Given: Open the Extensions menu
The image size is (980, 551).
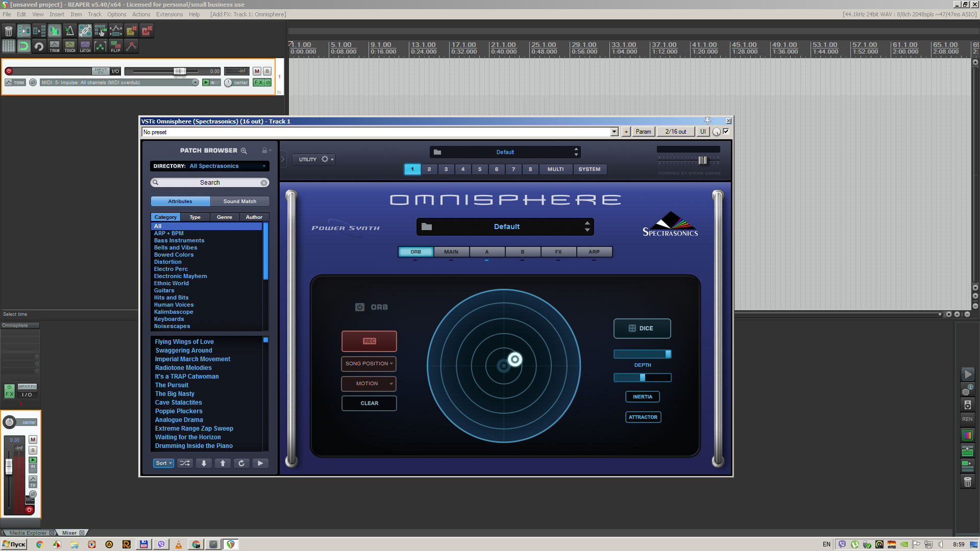Looking at the screenshot, I should click(x=169, y=14).
